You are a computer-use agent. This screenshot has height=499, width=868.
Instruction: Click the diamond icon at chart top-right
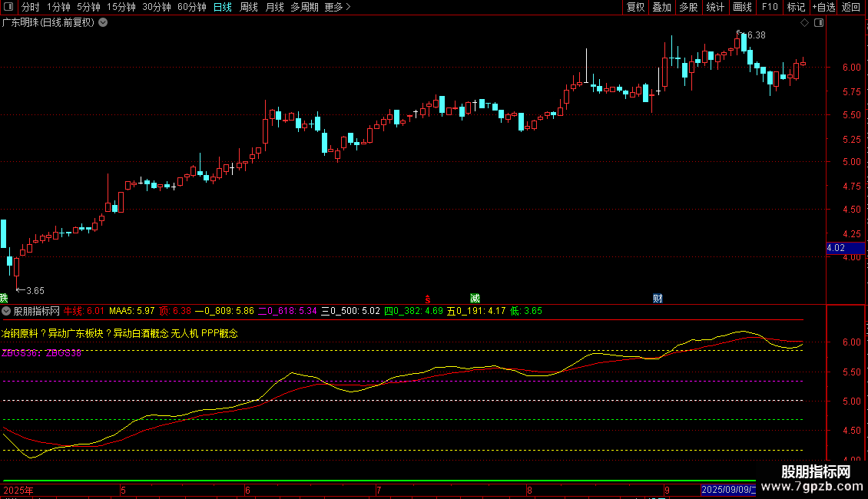pos(805,23)
